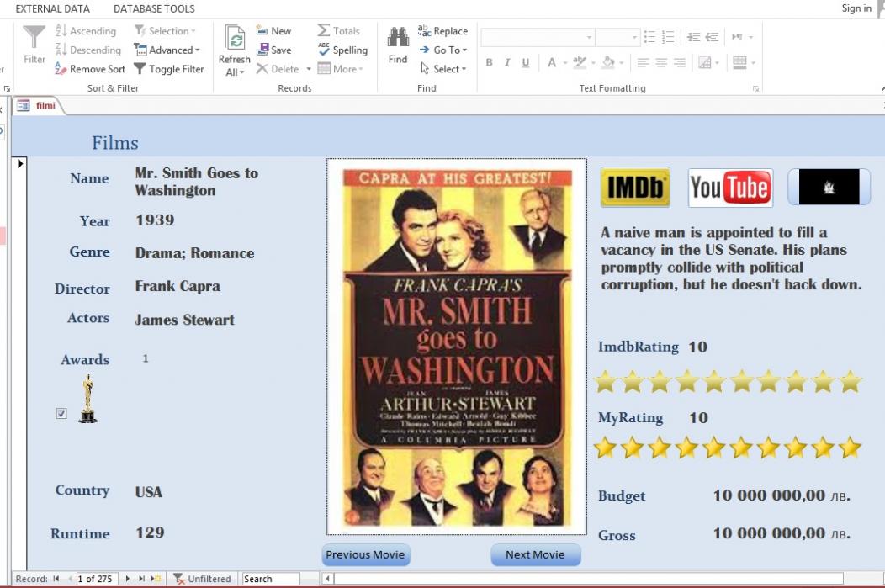This screenshot has height=588, width=885.
Task: Open the Text Formatting dialog launcher
Action: point(755,88)
